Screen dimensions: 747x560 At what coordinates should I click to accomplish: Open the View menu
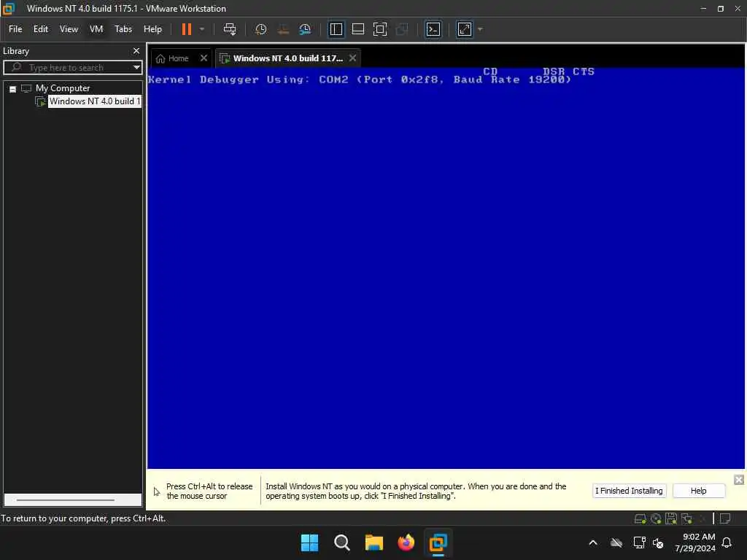click(x=69, y=29)
